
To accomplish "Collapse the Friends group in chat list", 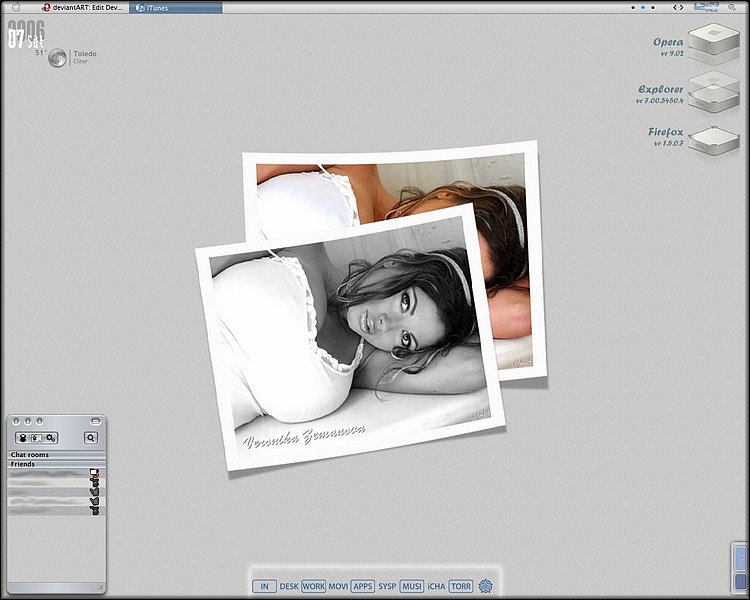I will (x=22, y=464).
